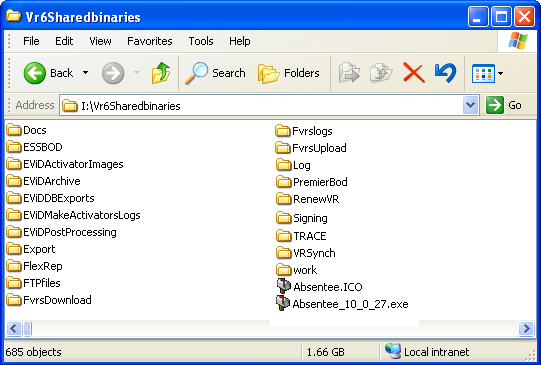Select the Signing folder icon
Image resolution: width=541 pixels, height=365 pixels.
click(x=284, y=218)
